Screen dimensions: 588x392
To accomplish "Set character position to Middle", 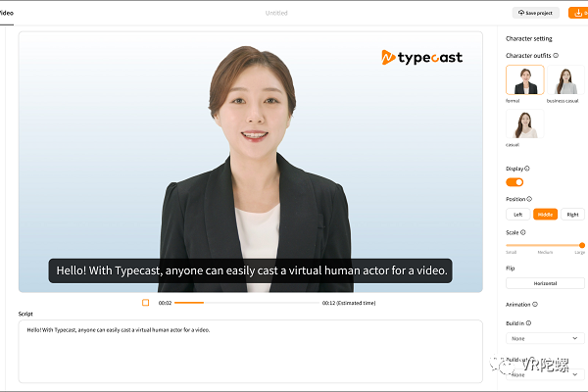I will pyautogui.click(x=545, y=215).
